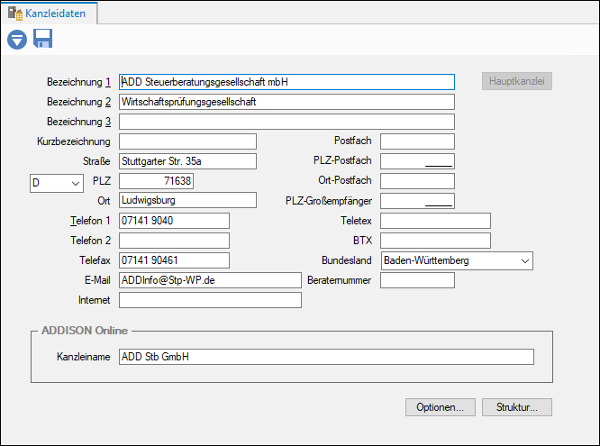Focus the Internet field
600x446 pixels.
210,300
